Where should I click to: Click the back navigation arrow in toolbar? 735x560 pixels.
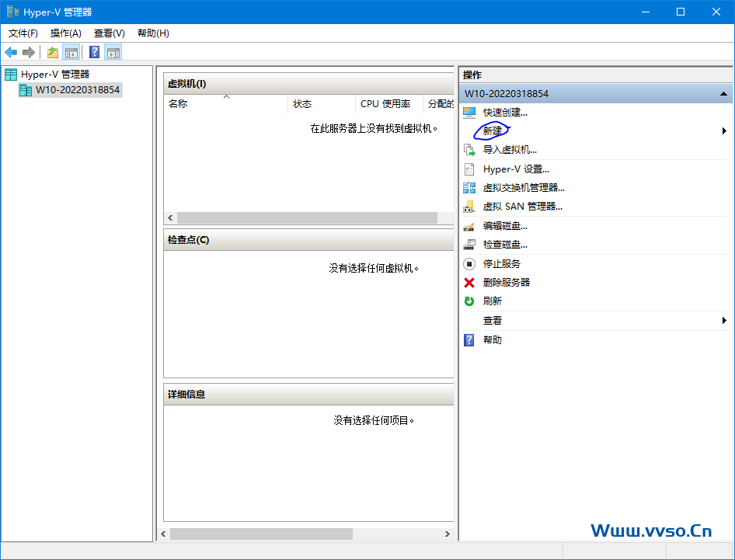(x=11, y=52)
